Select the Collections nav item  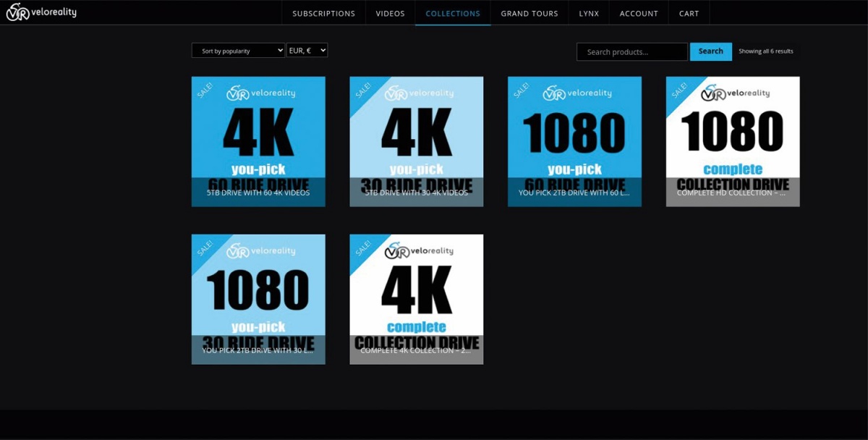click(x=453, y=13)
